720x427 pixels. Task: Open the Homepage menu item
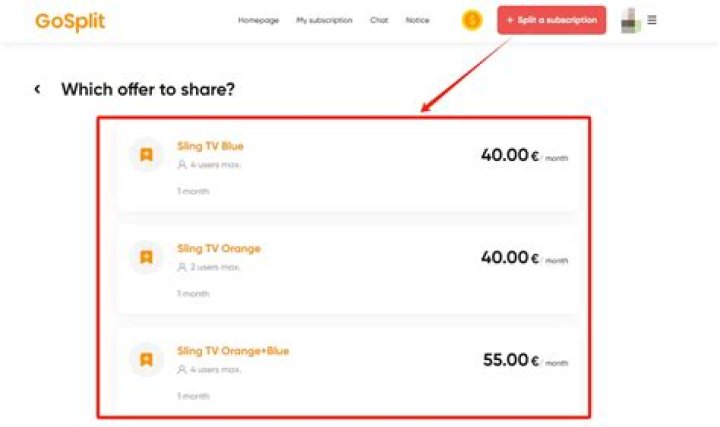259,20
